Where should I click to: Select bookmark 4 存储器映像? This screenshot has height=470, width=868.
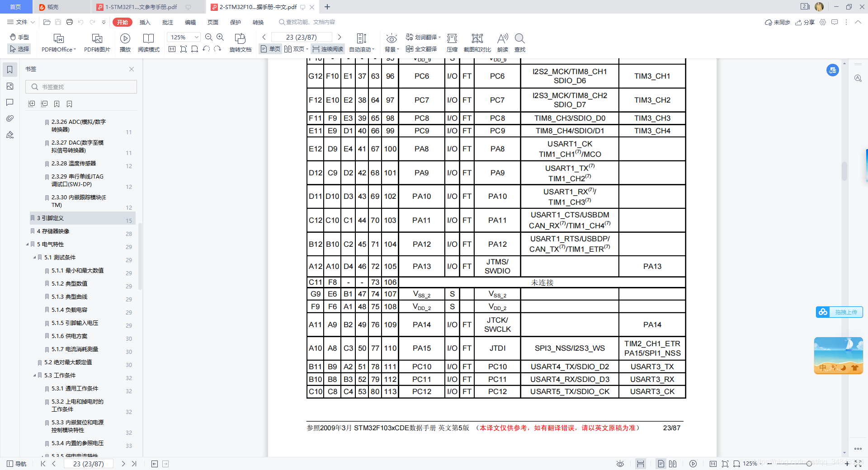[x=53, y=231]
